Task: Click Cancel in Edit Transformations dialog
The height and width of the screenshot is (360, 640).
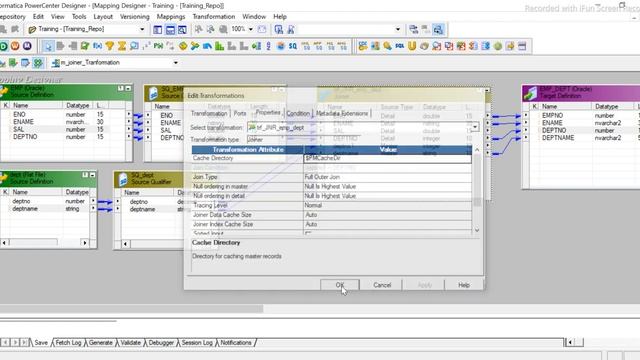Action: pyautogui.click(x=382, y=285)
